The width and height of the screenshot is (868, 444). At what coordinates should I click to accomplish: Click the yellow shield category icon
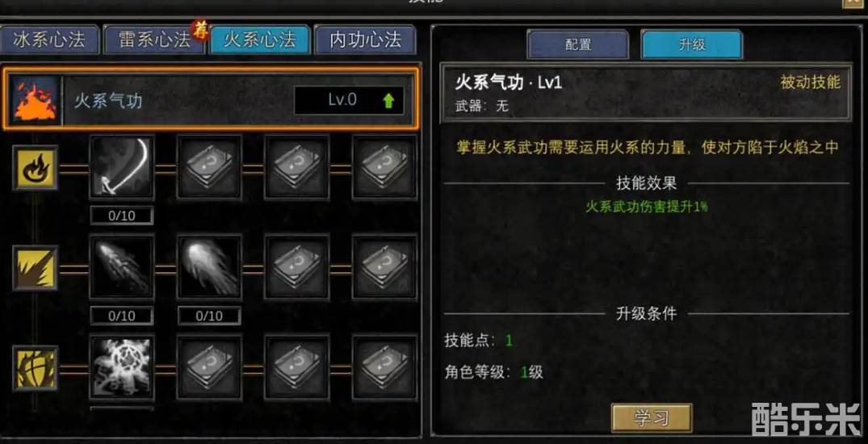tap(36, 367)
